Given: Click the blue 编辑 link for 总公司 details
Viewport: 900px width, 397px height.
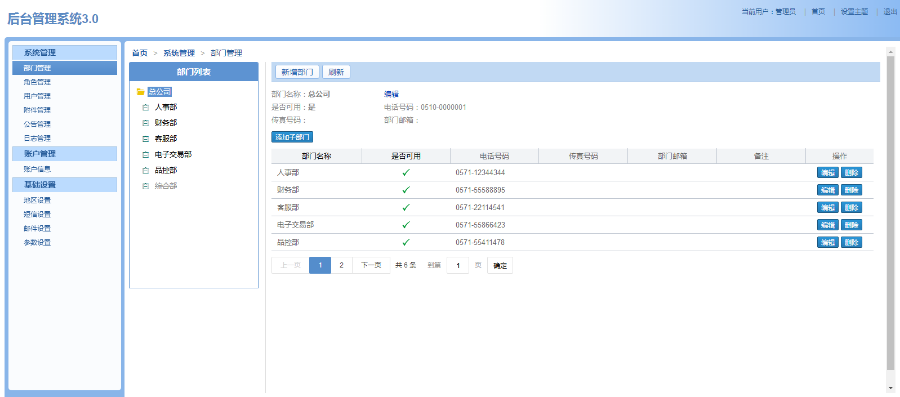Looking at the screenshot, I should click(391, 94).
